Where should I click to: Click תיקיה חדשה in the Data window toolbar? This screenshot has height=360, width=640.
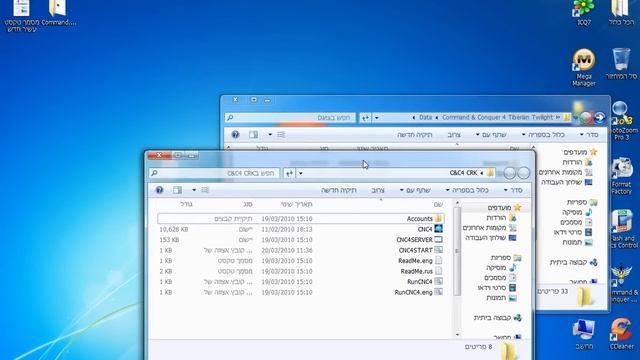(x=415, y=135)
